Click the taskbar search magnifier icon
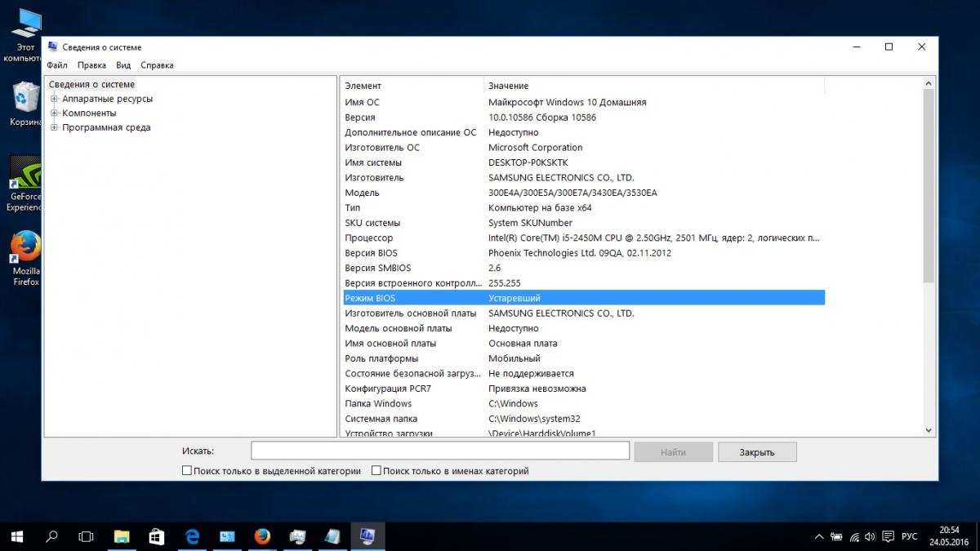980x551 pixels. pyautogui.click(x=52, y=536)
